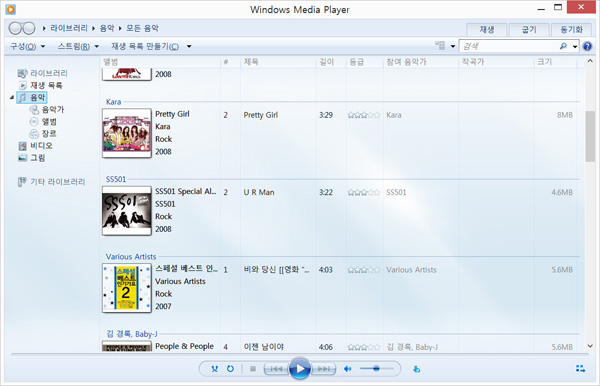Sort by the 앨범 column header
Screen dimensions: 600x386
[x=160, y=62]
